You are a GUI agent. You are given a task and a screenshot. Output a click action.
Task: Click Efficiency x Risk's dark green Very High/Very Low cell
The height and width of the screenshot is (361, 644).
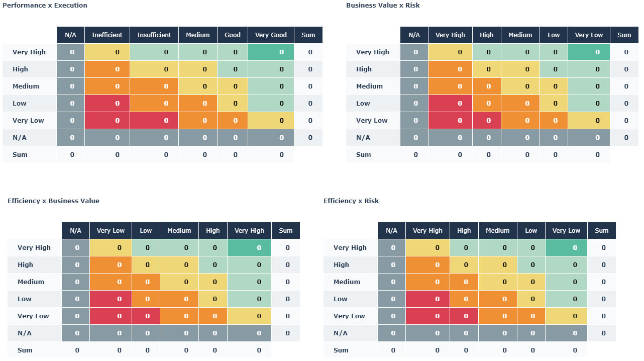pos(566,248)
